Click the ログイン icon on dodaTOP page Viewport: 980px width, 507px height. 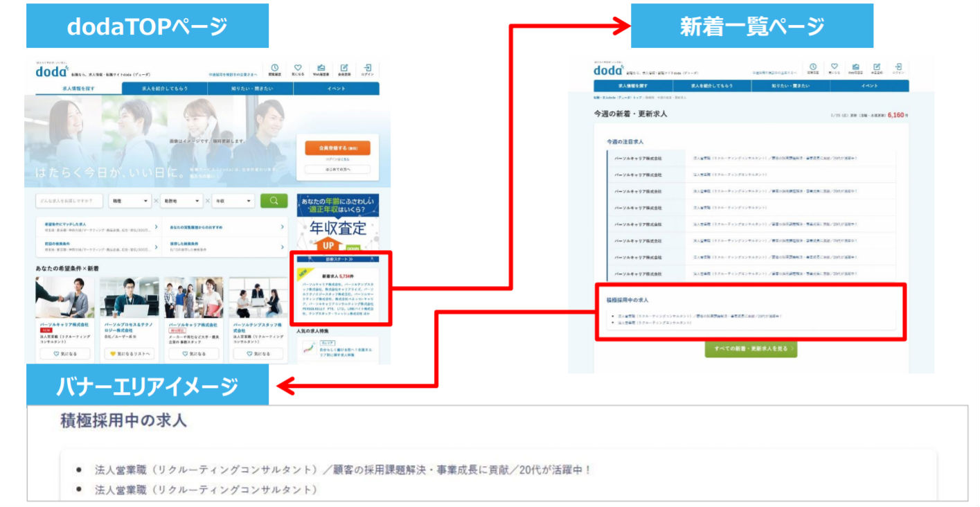pyautogui.click(x=367, y=69)
